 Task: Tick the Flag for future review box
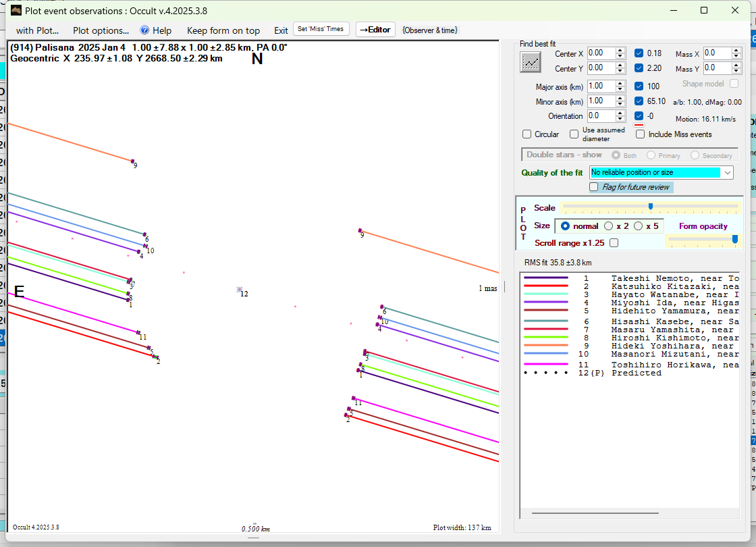click(x=594, y=187)
